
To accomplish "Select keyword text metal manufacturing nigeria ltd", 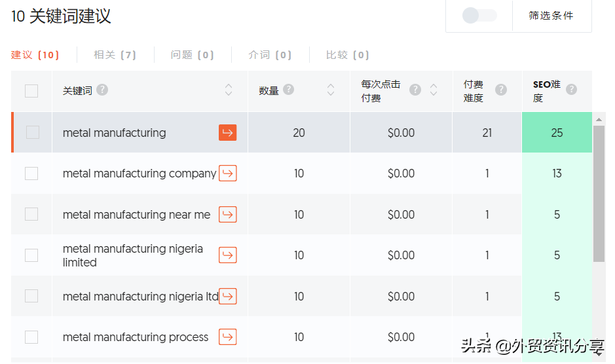I will click(x=140, y=296).
